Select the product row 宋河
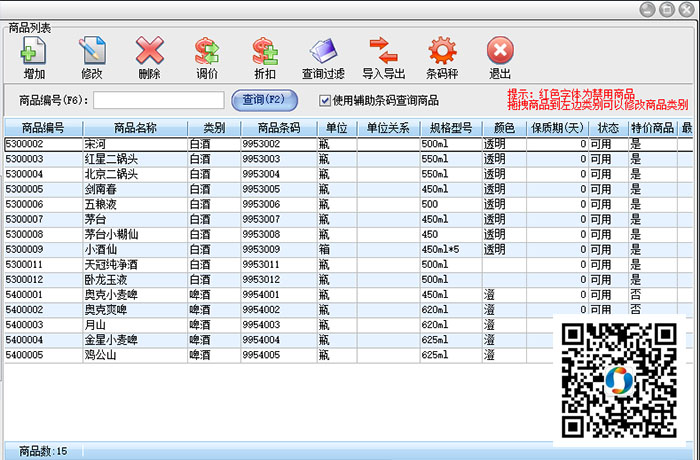Viewport: 700px width, 460px height. coord(348,144)
